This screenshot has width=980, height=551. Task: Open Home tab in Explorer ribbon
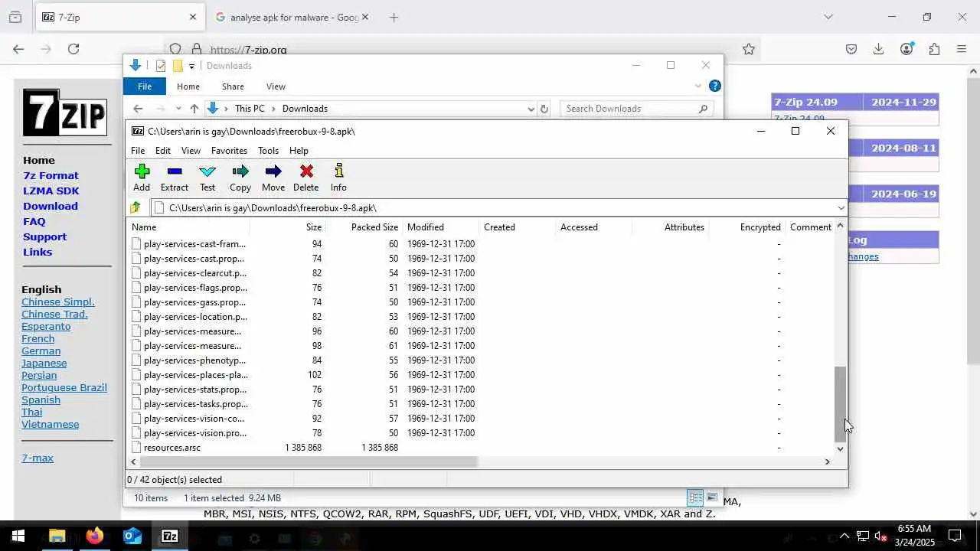click(x=188, y=86)
